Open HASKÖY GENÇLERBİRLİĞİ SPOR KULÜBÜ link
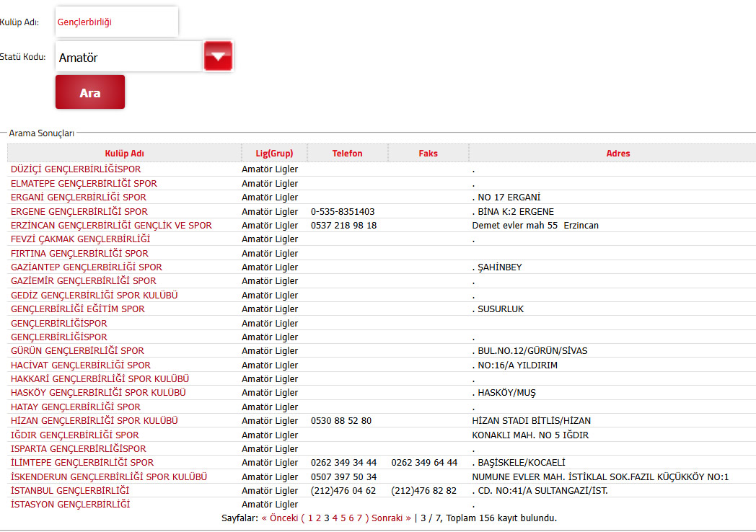The width and height of the screenshot is (756, 532). 98,393
